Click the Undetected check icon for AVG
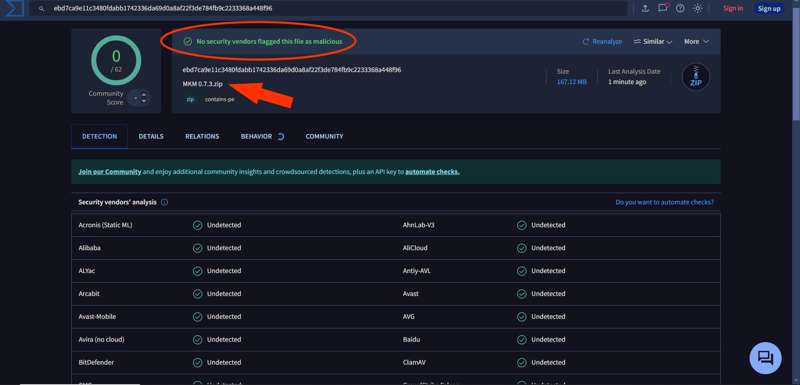800x385 pixels. tap(521, 317)
